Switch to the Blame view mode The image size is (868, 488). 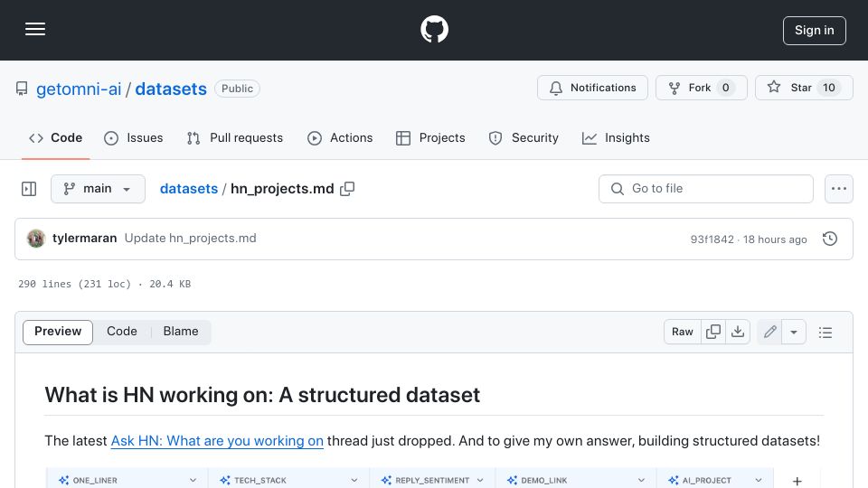click(x=181, y=332)
